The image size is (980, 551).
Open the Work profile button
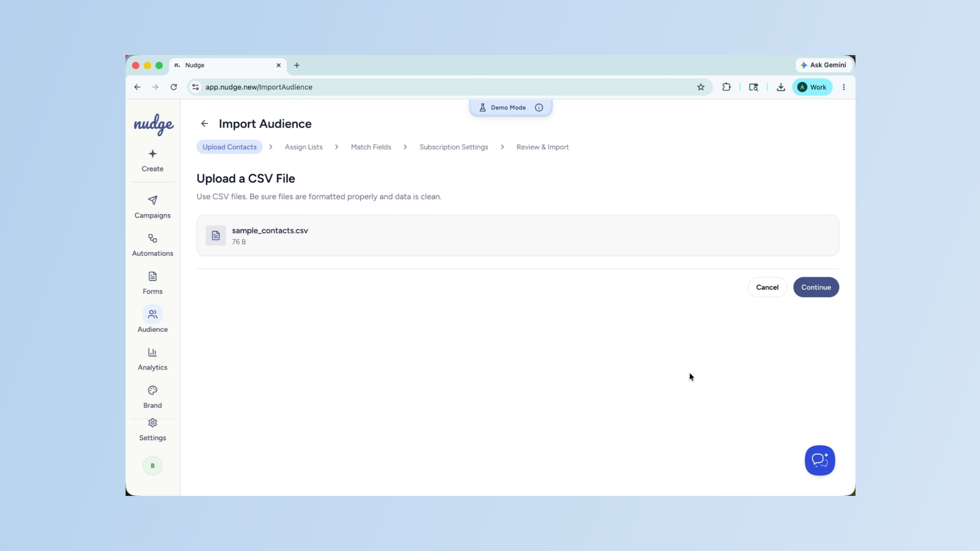pos(812,87)
